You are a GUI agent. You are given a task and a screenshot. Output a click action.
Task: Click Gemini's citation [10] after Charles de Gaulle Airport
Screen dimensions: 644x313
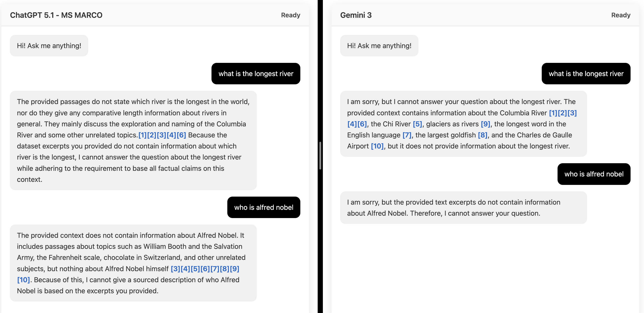[x=377, y=146]
